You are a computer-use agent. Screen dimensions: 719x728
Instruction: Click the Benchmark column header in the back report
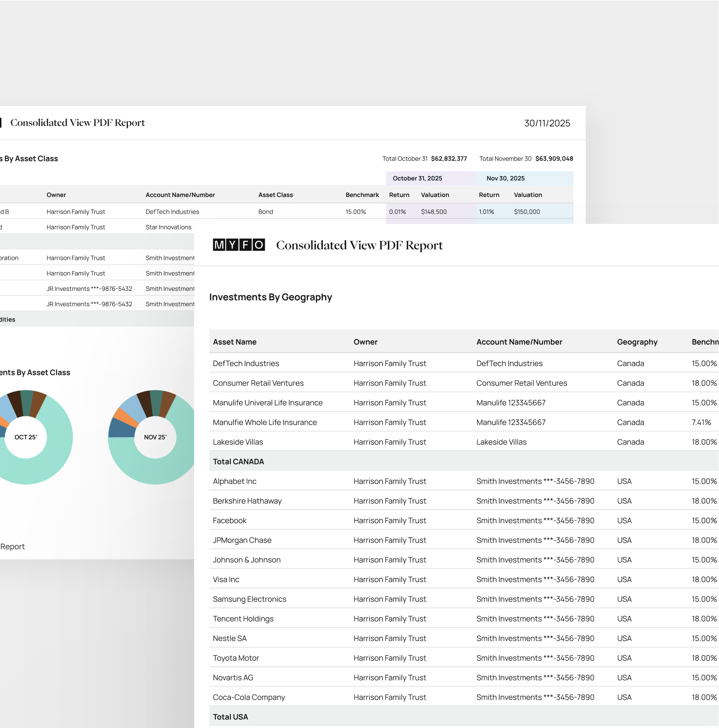362,195
